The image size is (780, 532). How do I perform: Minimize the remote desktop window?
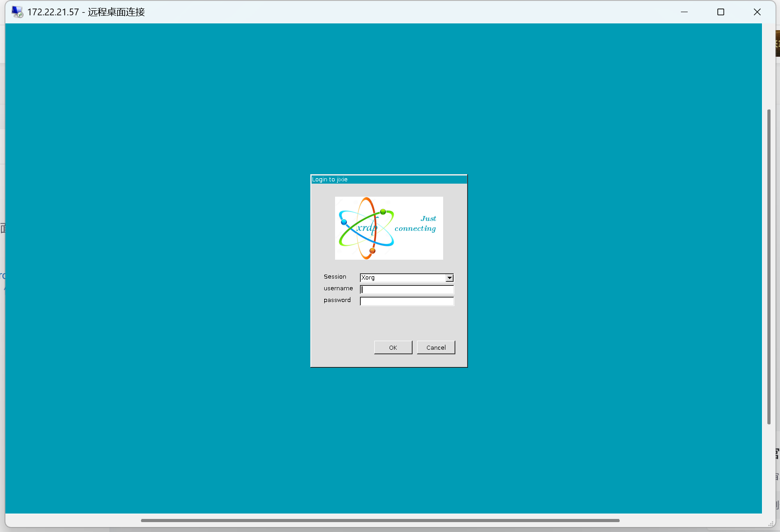point(685,12)
